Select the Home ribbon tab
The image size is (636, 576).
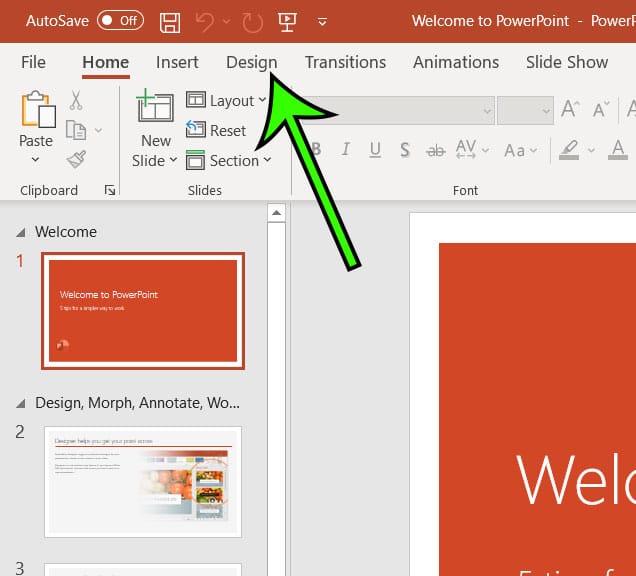tap(105, 62)
